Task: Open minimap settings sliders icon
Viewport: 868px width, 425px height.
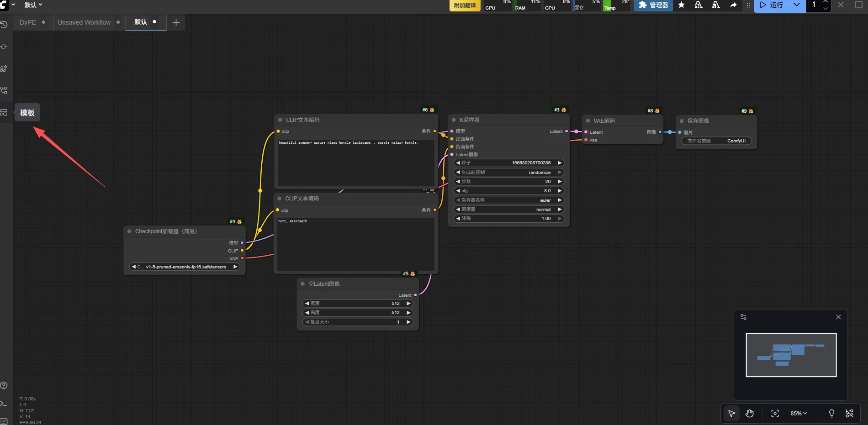Action: [743, 317]
